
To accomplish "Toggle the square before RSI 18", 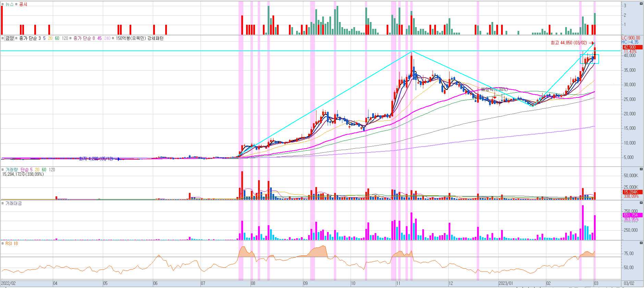I will 3,244.
